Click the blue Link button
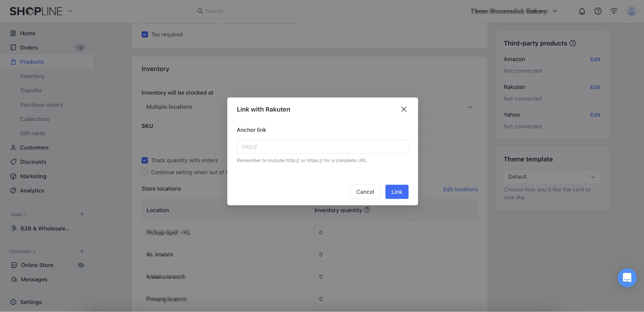This screenshot has width=644, height=312. [x=396, y=192]
